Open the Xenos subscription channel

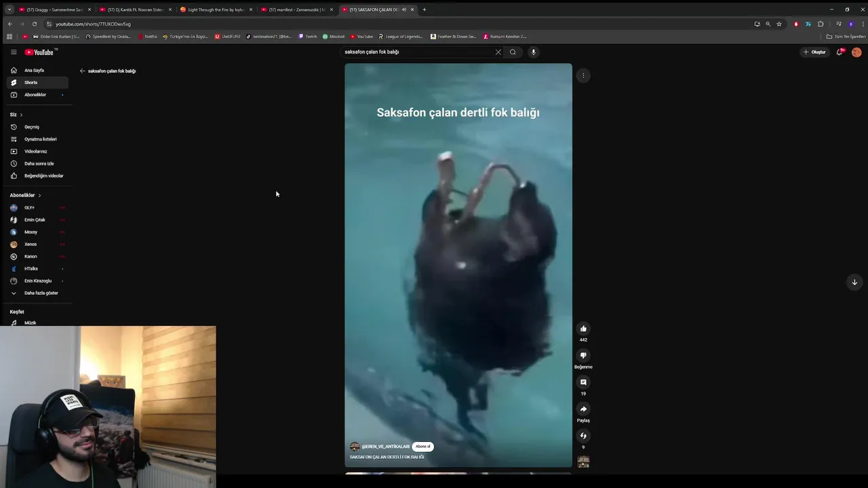point(37,244)
